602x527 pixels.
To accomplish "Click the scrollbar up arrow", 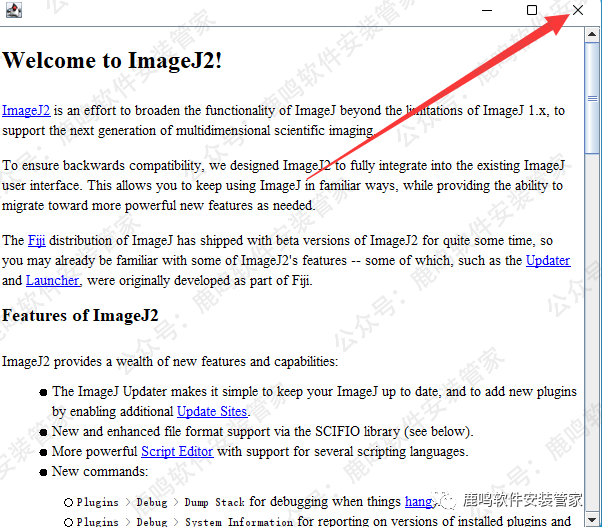I will pyautogui.click(x=592, y=35).
